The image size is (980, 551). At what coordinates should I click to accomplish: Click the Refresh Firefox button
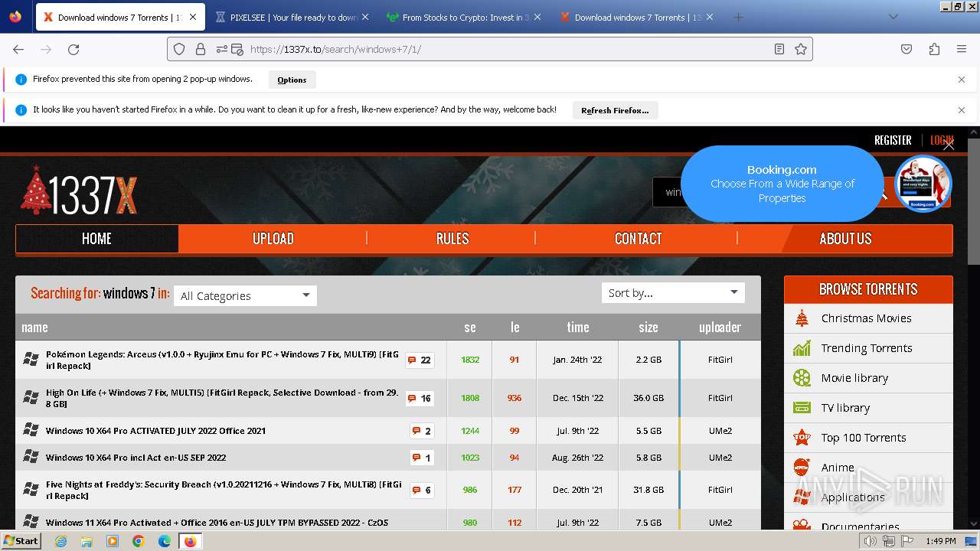pyautogui.click(x=615, y=110)
